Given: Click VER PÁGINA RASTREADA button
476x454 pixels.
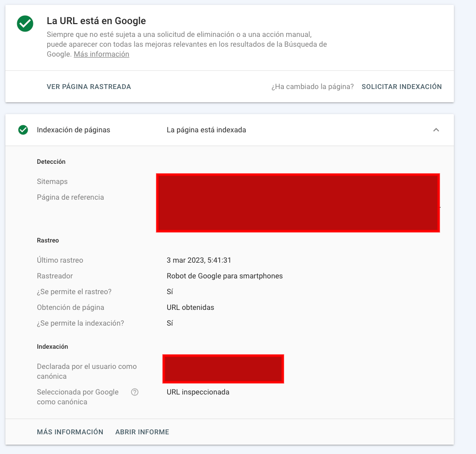Looking at the screenshot, I should (x=89, y=87).
